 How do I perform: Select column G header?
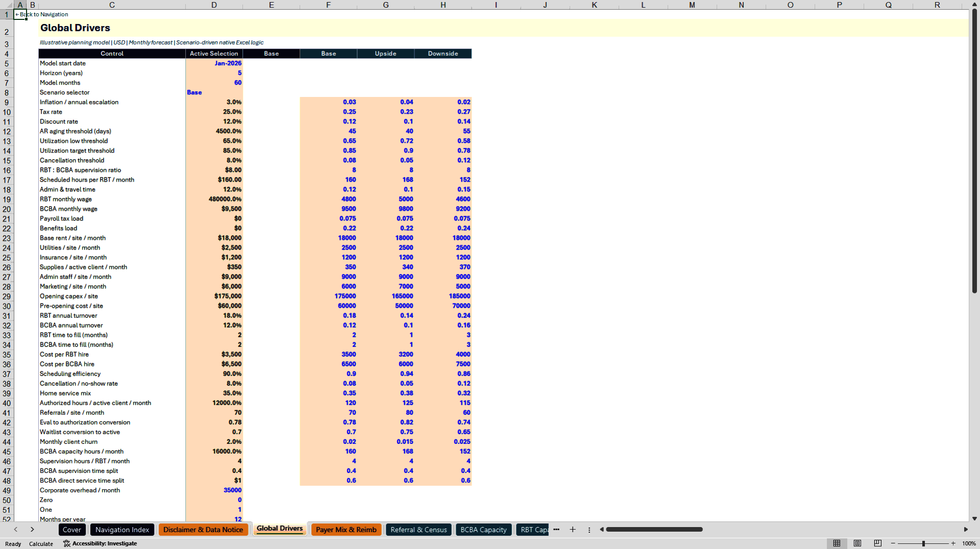coord(385,5)
